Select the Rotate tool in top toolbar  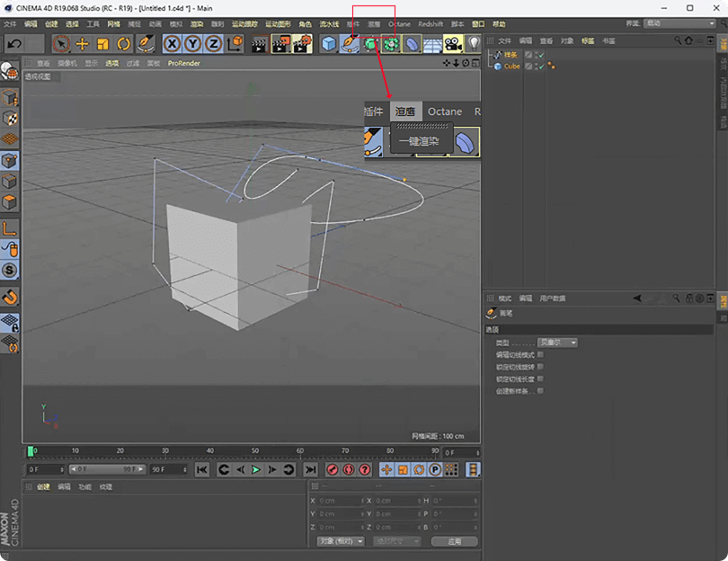coord(123,43)
